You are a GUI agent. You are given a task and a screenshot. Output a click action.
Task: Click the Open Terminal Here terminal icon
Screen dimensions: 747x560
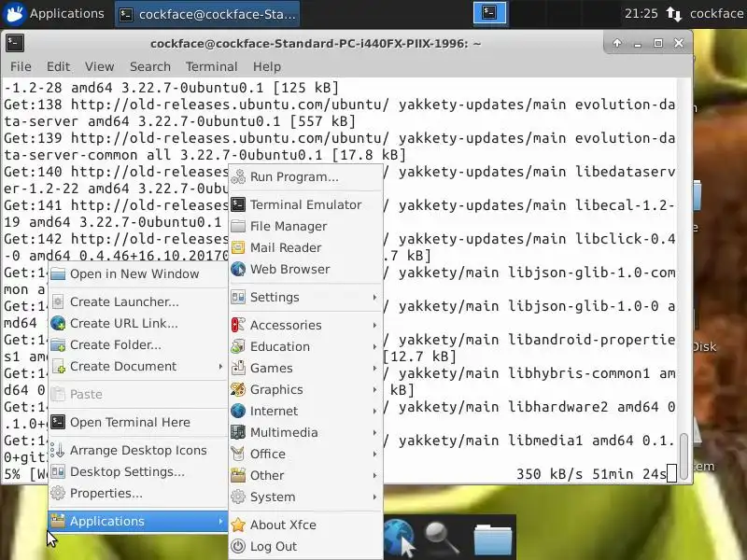[x=58, y=422]
